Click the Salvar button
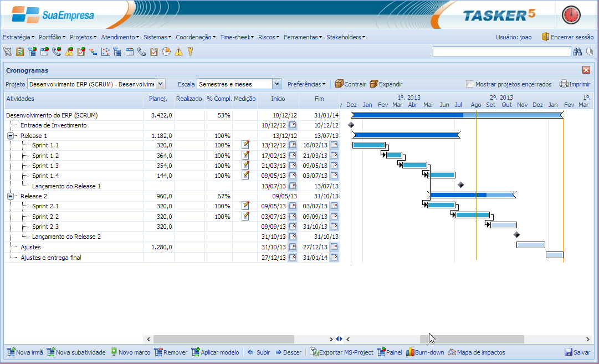599x364 pixels. 577,352
